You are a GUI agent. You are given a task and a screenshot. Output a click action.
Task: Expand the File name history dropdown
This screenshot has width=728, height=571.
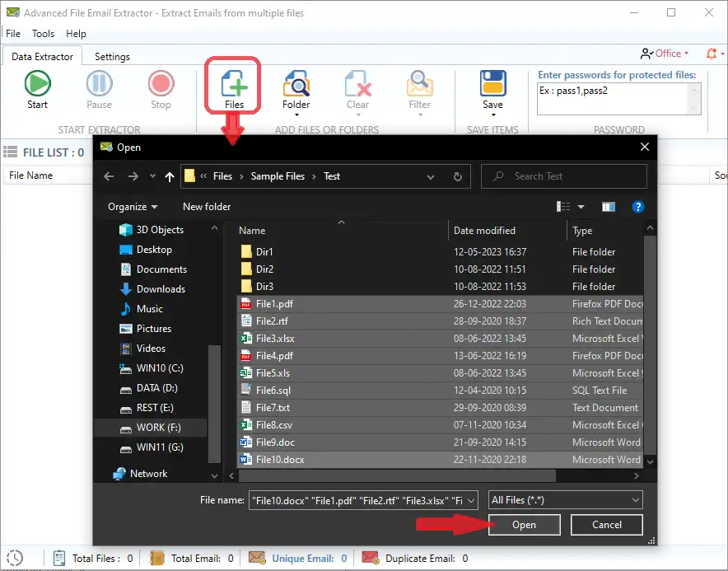click(471, 500)
